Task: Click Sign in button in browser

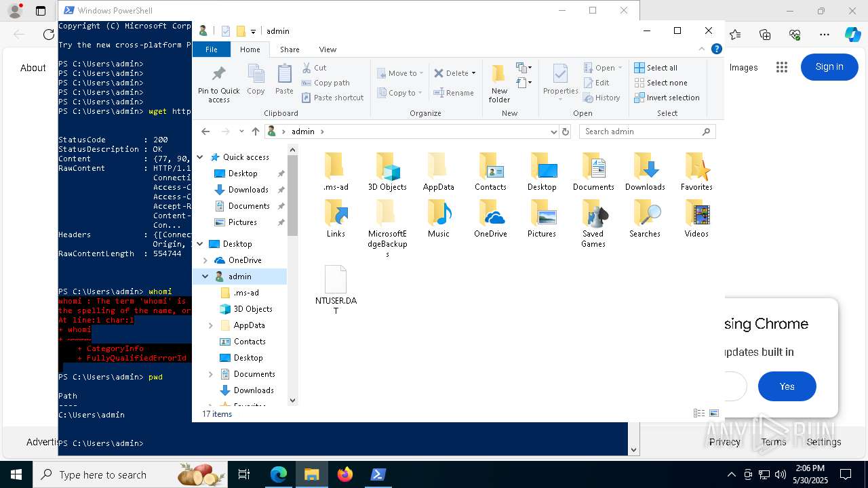Action: [x=829, y=66]
